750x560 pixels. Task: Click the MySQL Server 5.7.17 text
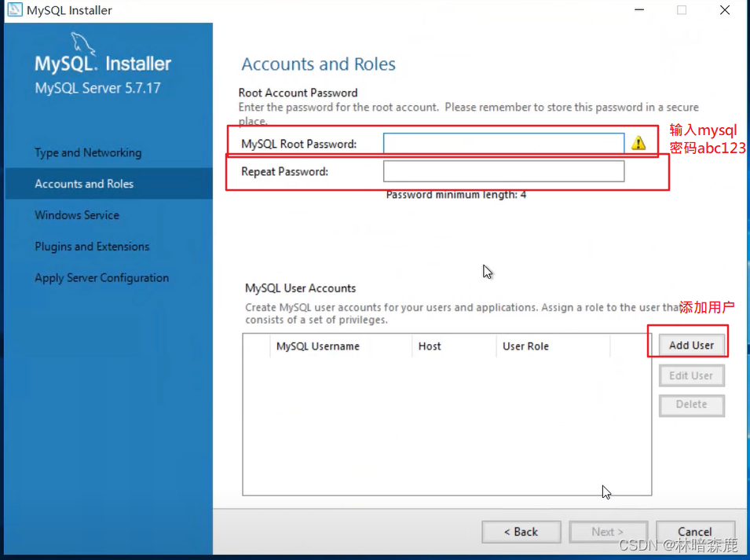point(97,88)
